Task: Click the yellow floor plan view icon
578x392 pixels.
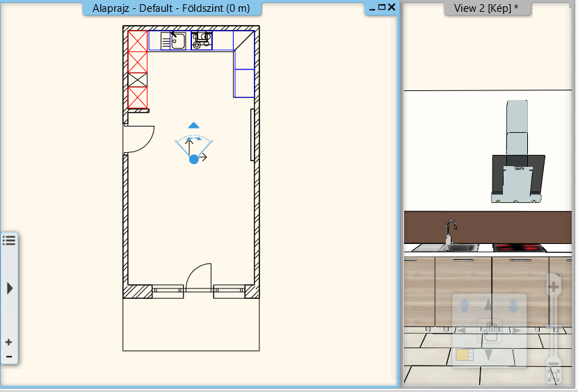Action: (465, 354)
